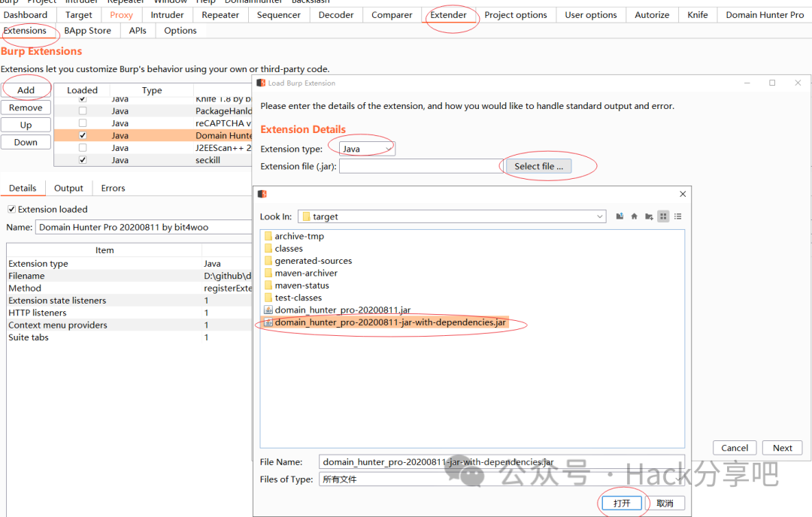Maximize the Load Burp Extension window
The image size is (812, 517).
coord(772,83)
